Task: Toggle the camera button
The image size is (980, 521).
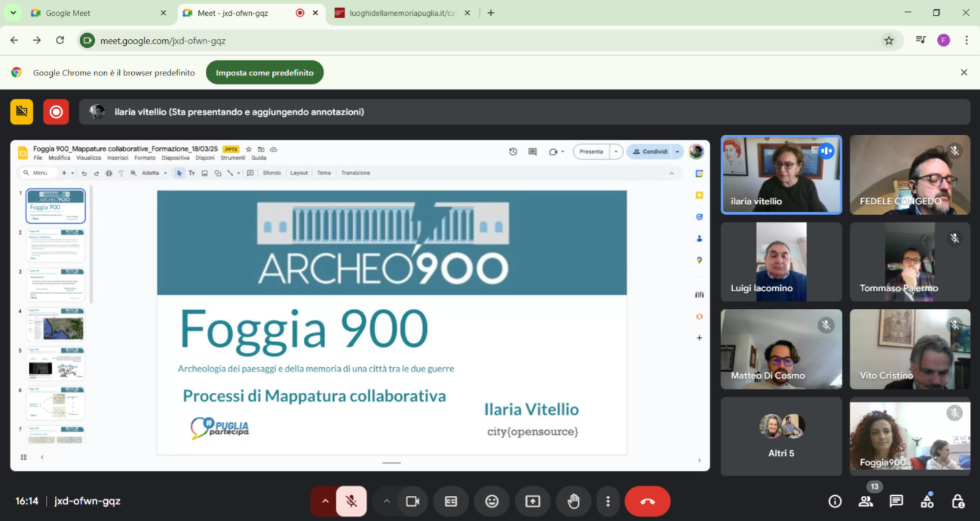Action: [x=412, y=501]
